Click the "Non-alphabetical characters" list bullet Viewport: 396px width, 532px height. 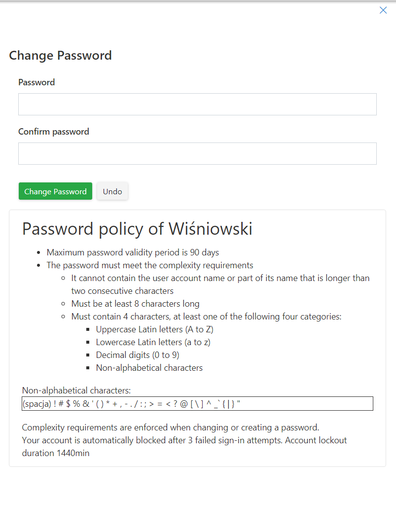[x=149, y=368]
